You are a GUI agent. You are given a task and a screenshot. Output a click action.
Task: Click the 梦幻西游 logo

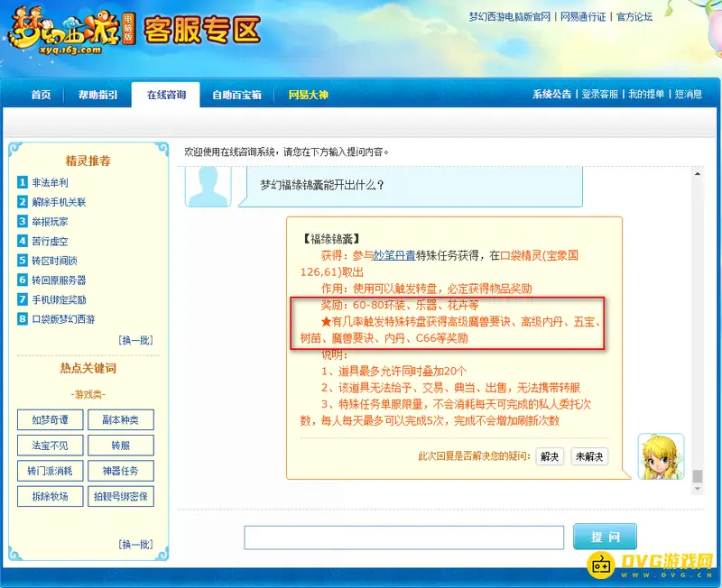71,32
